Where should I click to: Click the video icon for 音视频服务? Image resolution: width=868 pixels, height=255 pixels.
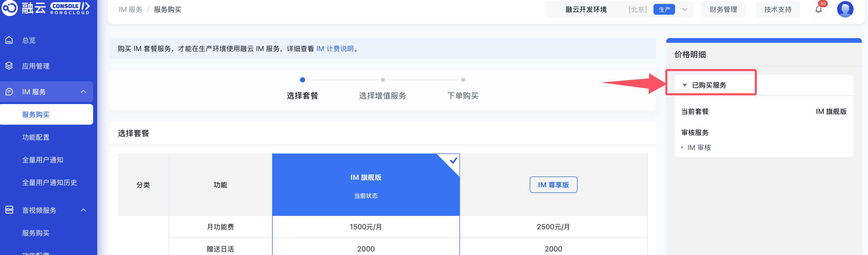[x=9, y=210]
